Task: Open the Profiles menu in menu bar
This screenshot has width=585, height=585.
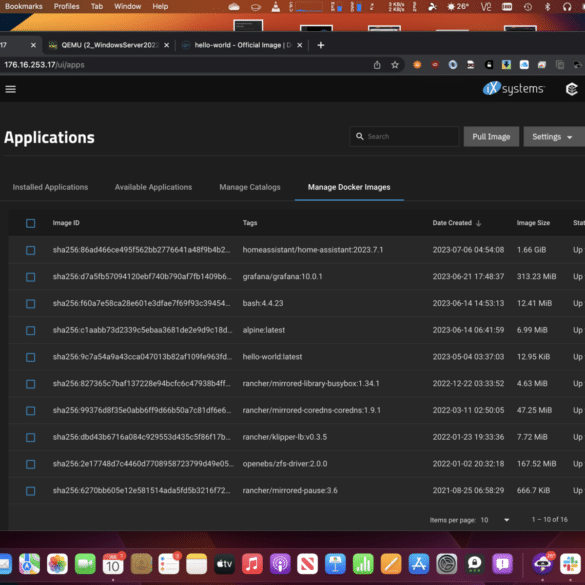Action: click(x=66, y=6)
